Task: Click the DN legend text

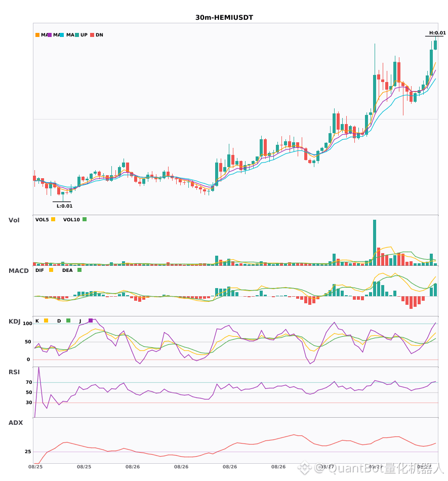Action: [x=99, y=35]
